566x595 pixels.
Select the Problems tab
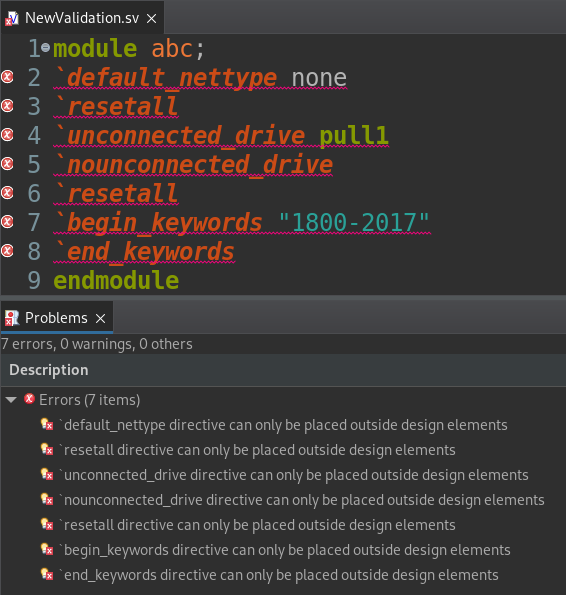pos(56,318)
